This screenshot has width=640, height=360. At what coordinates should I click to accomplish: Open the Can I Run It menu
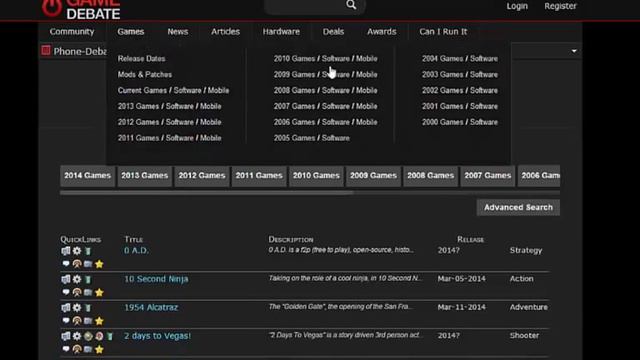pos(443,31)
